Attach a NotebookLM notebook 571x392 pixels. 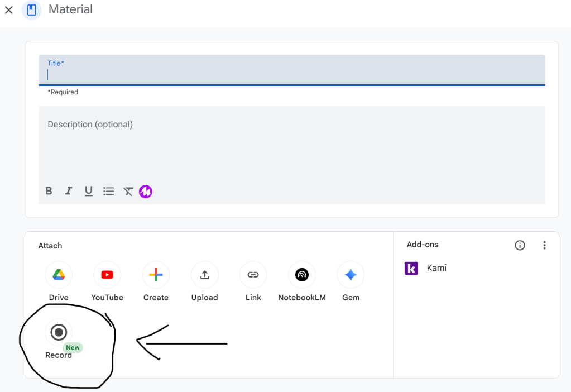click(301, 275)
